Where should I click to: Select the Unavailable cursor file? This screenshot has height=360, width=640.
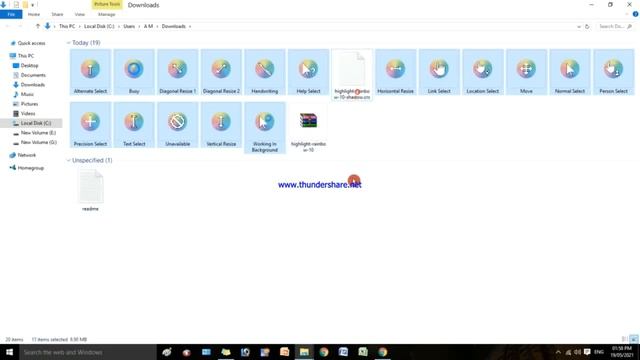pyautogui.click(x=178, y=125)
